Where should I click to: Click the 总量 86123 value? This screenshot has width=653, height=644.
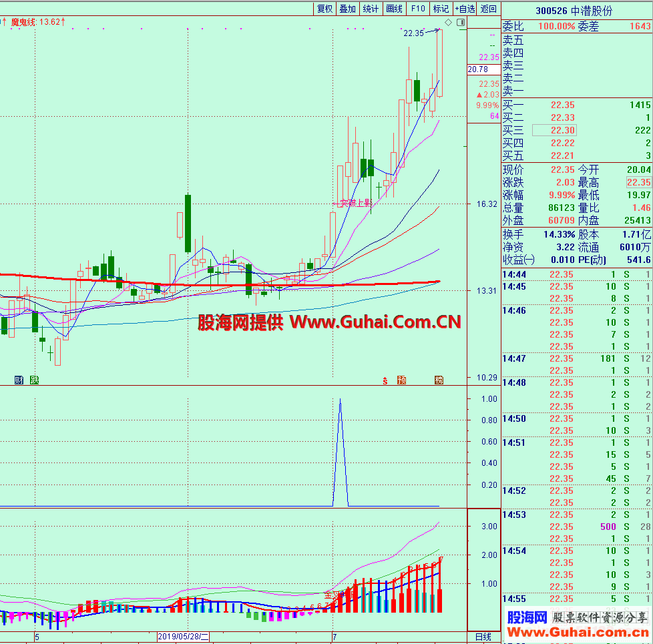click(x=562, y=208)
